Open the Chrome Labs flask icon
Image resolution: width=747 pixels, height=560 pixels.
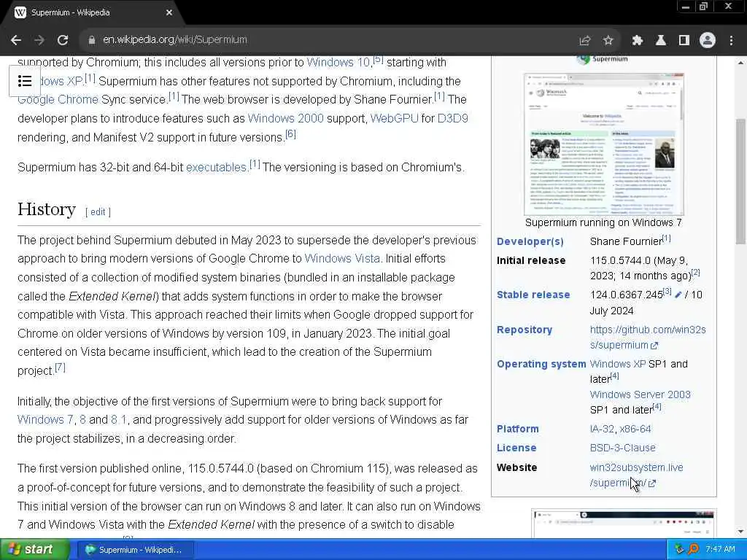tap(661, 41)
